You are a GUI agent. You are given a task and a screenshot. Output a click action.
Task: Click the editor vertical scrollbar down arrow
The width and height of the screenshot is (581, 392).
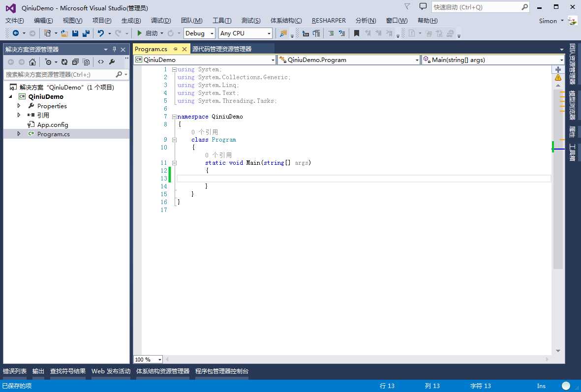(x=558, y=351)
